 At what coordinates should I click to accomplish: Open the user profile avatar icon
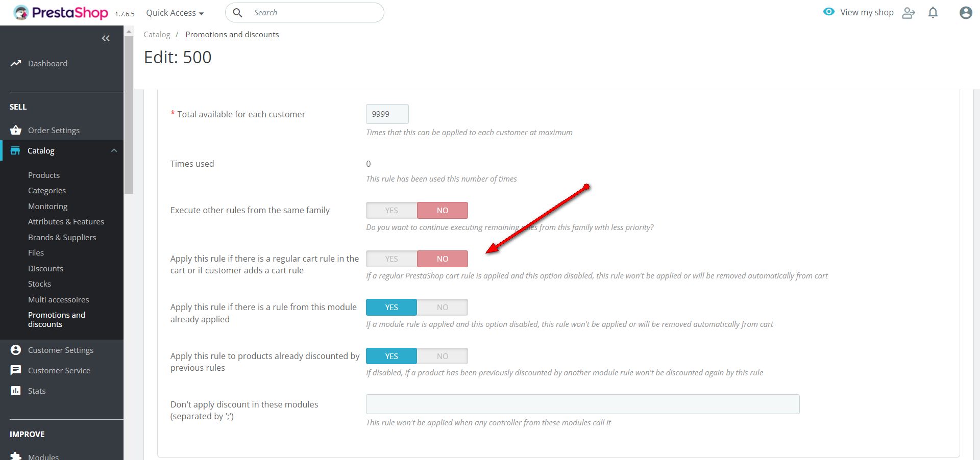pyautogui.click(x=965, y=13)
